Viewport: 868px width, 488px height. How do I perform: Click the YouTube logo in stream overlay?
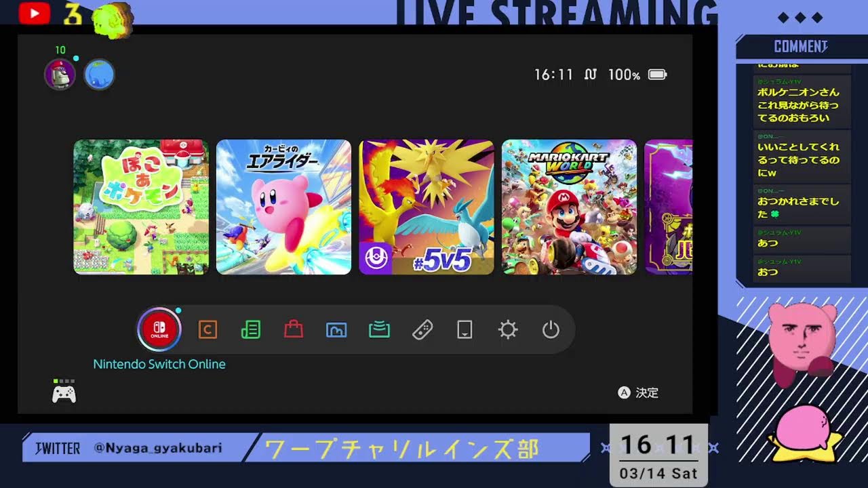pyautogui.click(x=35, y=14)
